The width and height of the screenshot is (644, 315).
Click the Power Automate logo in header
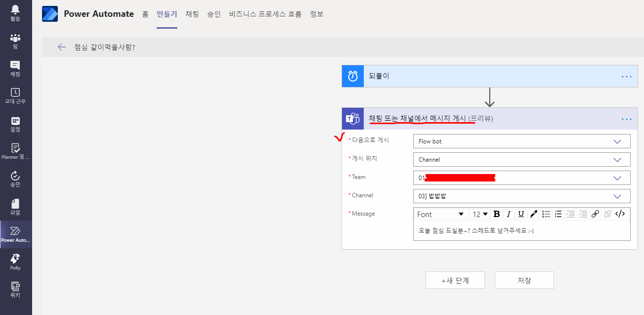tap(50, 14)
